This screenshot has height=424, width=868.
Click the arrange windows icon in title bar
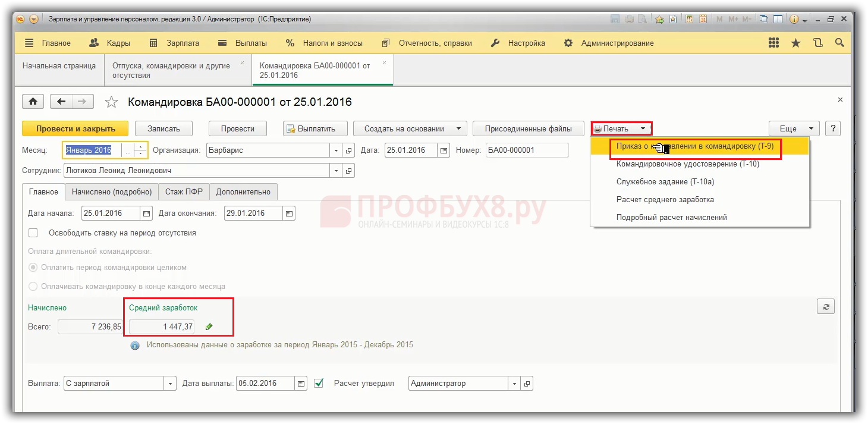point(763,19)
